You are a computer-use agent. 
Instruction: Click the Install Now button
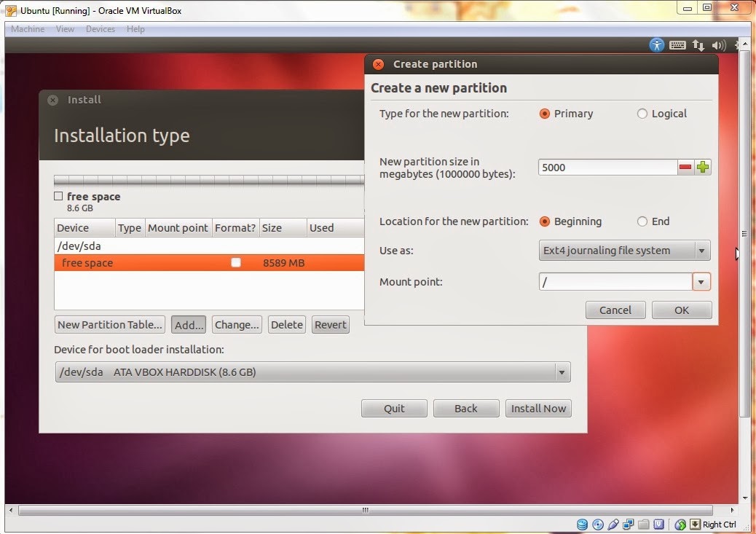click(538, 408)
